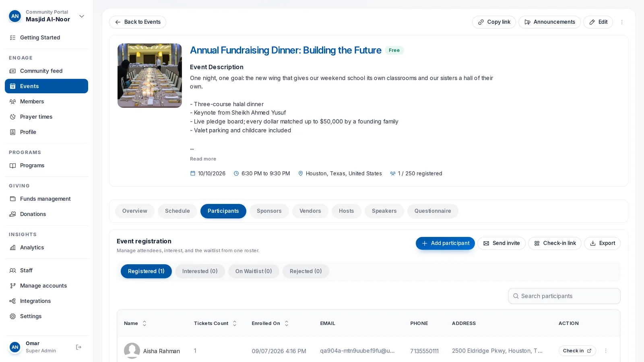Switch to the Schedule tab

178,211
